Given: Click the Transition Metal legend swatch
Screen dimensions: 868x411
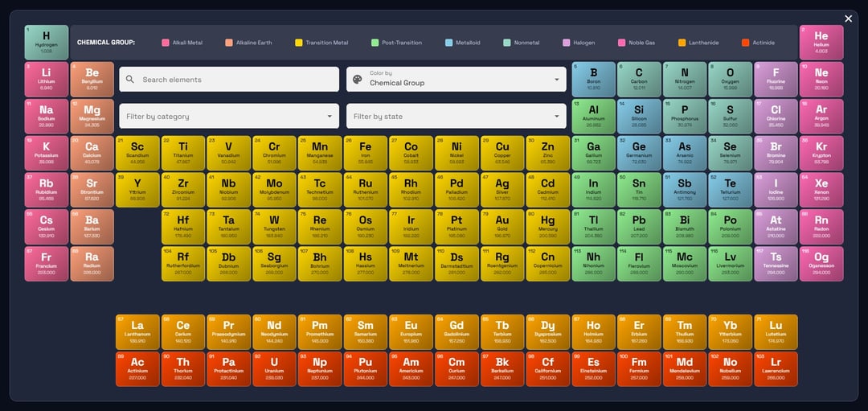Looking at the screenshot, I should tap(299, 43).
